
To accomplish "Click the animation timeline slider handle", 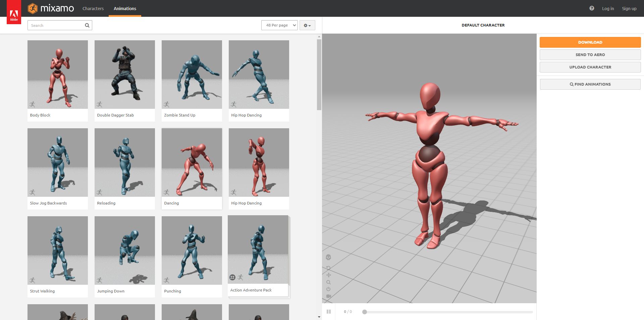I will pos(365,312).
